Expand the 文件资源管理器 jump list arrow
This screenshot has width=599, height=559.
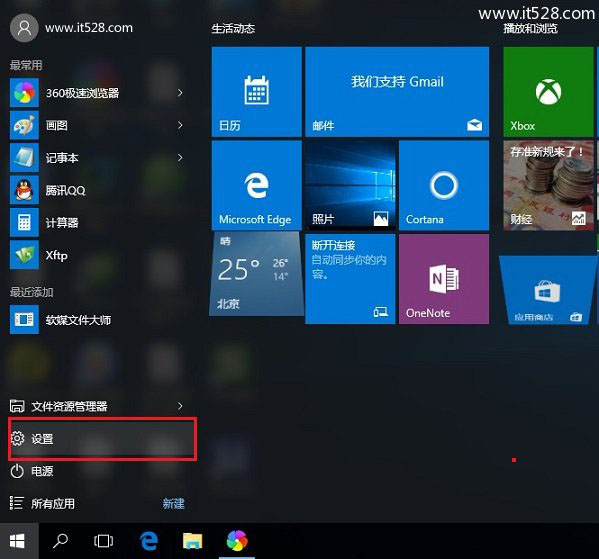coord(180,406)
